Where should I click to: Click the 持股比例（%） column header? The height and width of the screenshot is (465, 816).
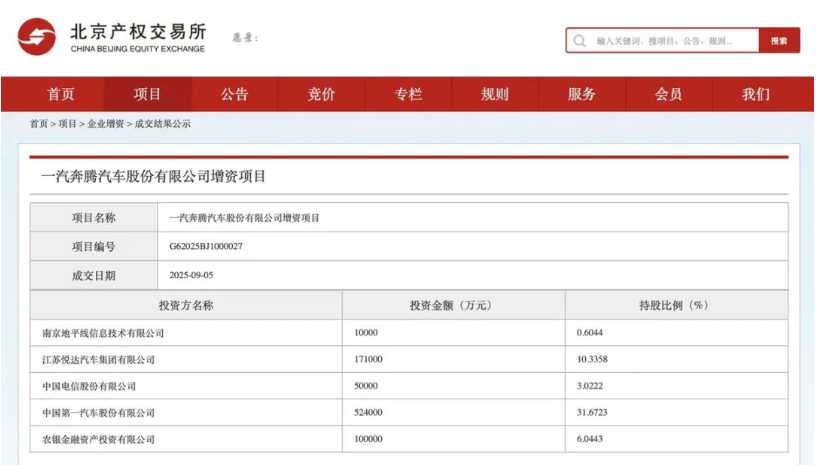677,305
